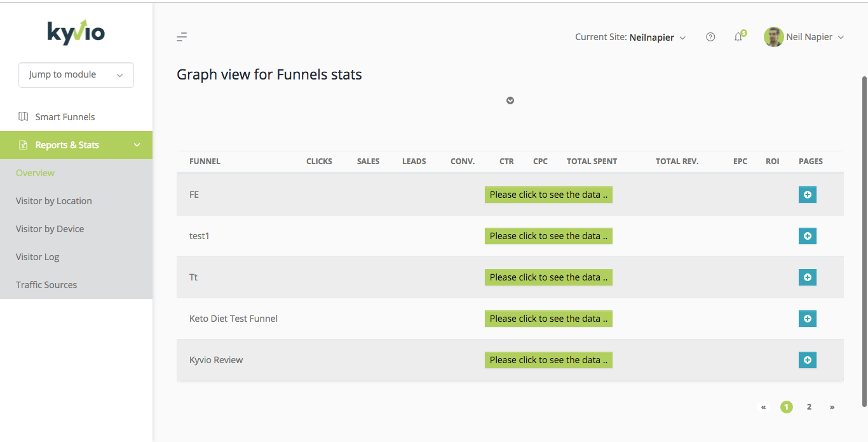Click the FUNNEL column header
Screen dimensions: 868x442
(x=205, y=162)
